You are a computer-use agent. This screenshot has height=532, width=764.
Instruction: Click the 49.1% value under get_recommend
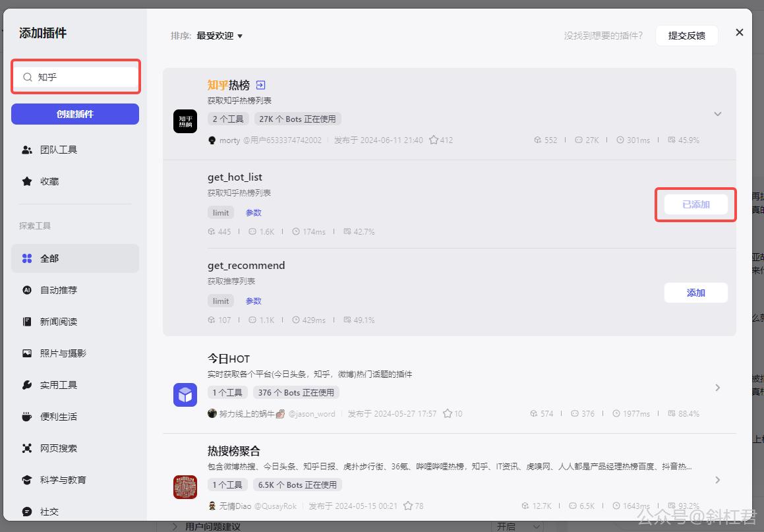pos(364,320)
